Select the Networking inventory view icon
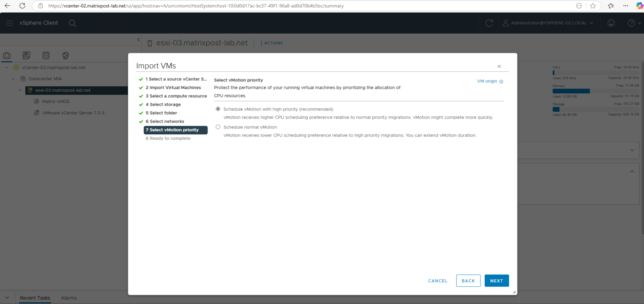The height and width of the screenshot is (304, 644). click(x=65, y=55)
